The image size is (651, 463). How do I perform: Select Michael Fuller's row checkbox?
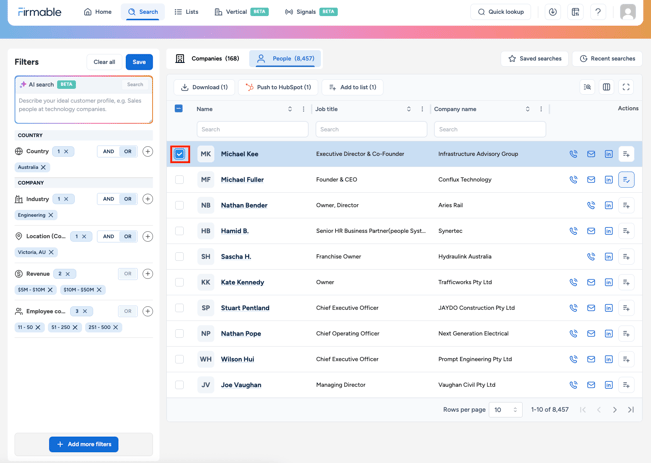pos(179,180)
